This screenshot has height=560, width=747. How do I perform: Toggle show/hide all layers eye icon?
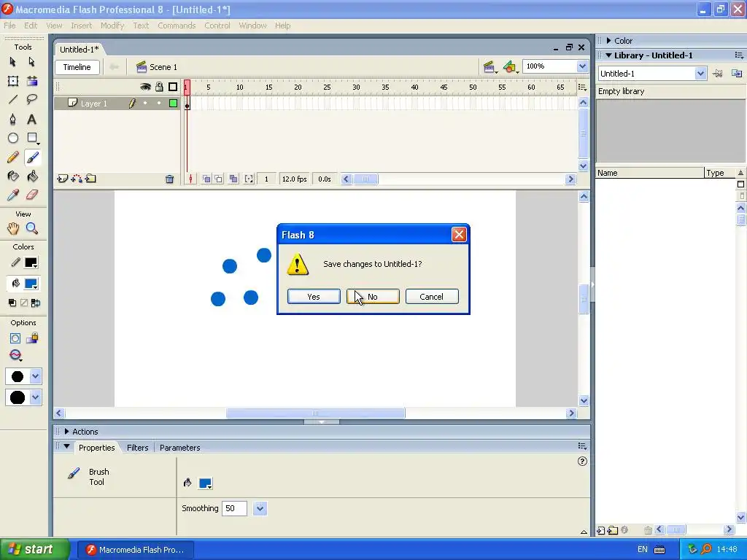click(145, 87)
